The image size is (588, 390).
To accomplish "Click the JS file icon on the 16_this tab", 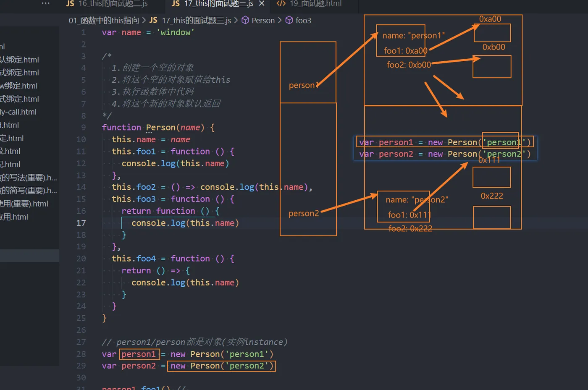I will (70, 4).
